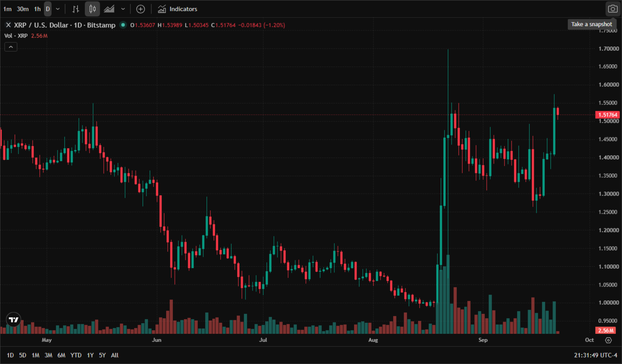622x364 pixels.
Task: Click the 1.70000 price scale label
Action: click(x=609, y=49)
